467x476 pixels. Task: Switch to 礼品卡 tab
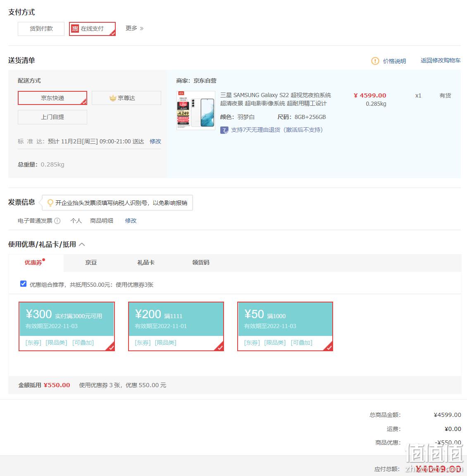pos(146,263)
